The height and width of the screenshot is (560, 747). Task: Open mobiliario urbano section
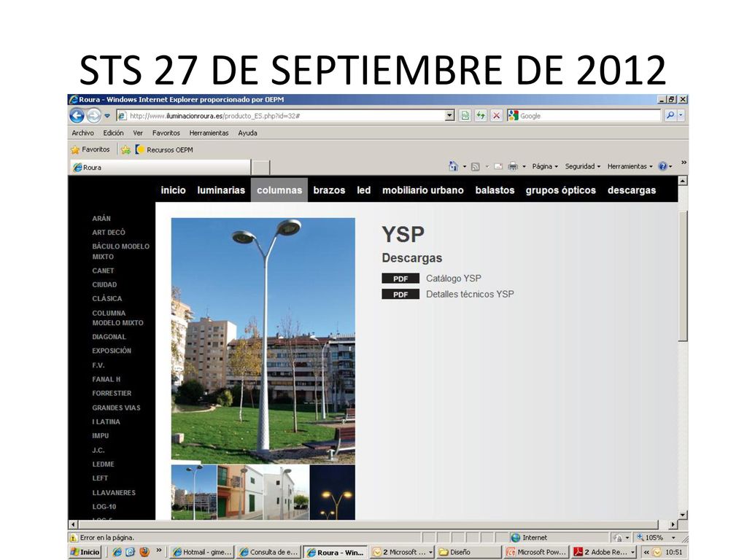pos(422,190)
